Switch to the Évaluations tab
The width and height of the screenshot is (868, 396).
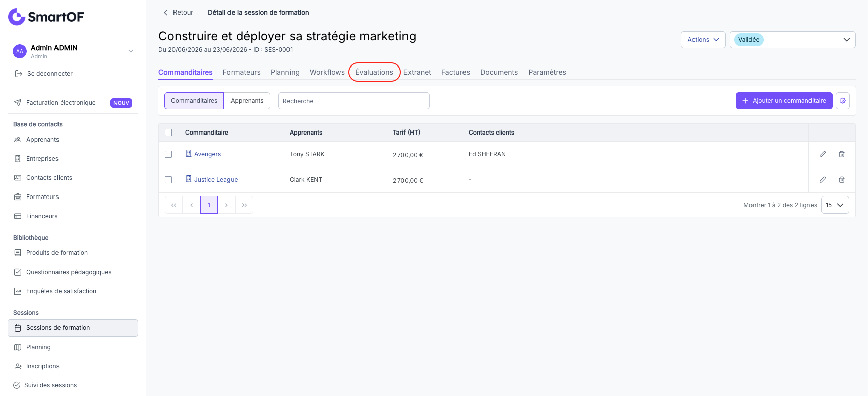(x=374, y=72)
